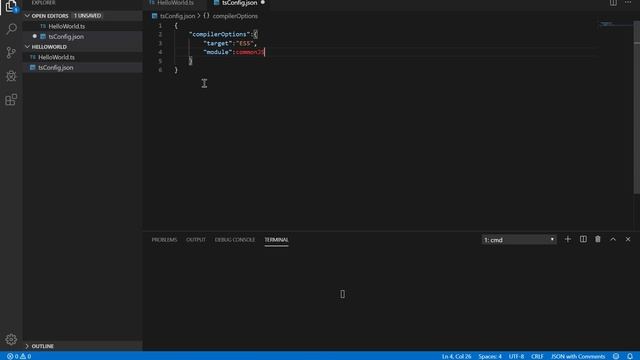The height and width of the screenshot is (360, 640).
Task: Open the Extensions view
Action: click(x=11, y=100)
